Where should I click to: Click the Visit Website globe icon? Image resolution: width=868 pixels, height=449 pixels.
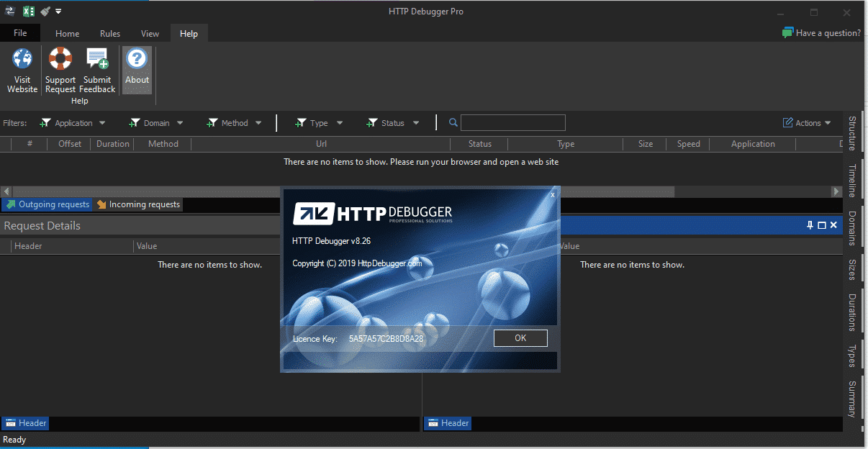tap(22, 59)
